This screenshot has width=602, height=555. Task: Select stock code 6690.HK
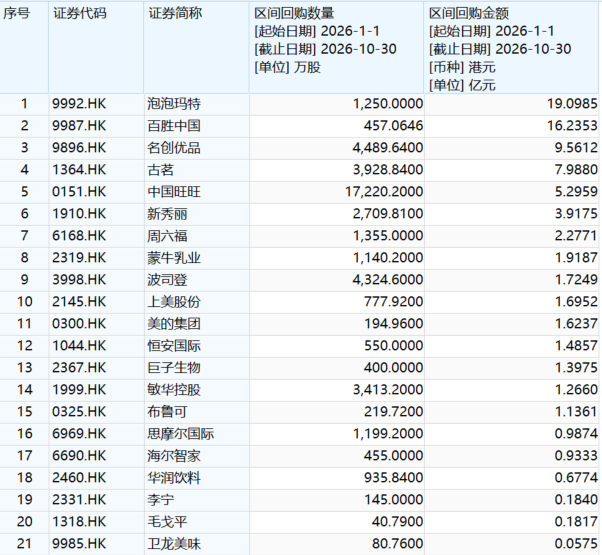coord(79,456)
